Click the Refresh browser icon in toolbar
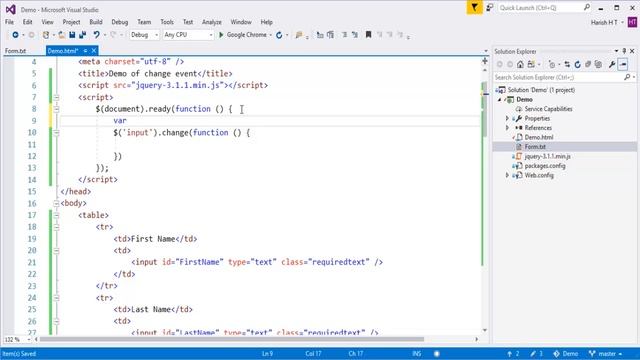 tap(279, 35)
